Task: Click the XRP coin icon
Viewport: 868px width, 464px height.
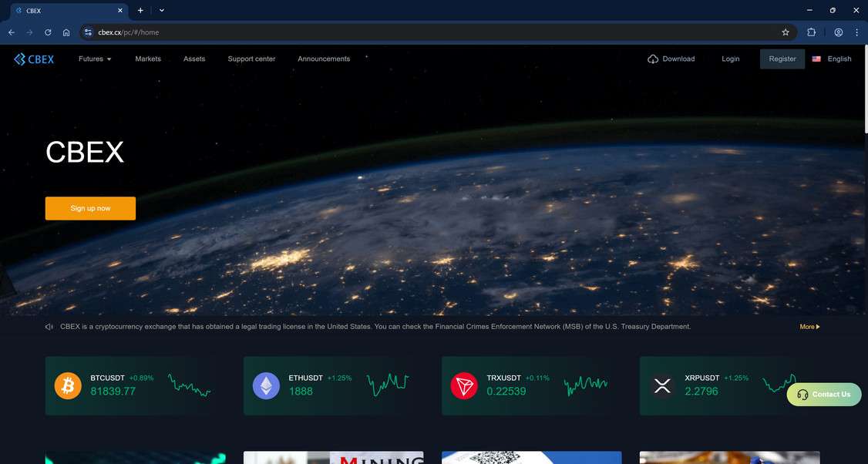Action: click(x=662, y=386)
